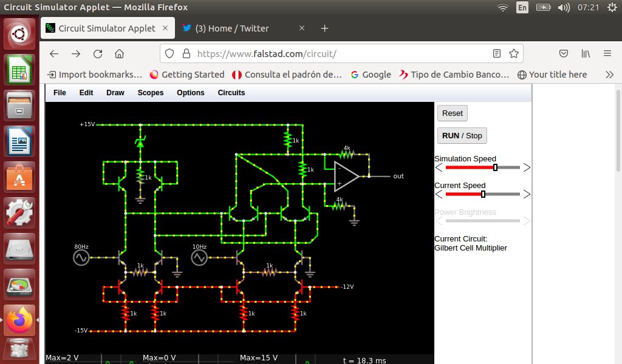This screenshot has height=364, width=622.
Task: Increase Simulation Speed with right arrow
Action: coord(527,167)
